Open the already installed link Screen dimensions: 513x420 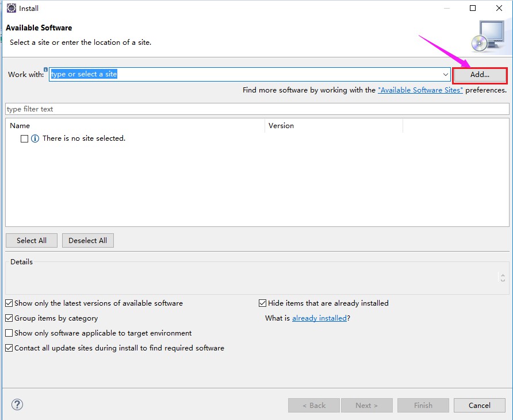click(x=319, y=318)
